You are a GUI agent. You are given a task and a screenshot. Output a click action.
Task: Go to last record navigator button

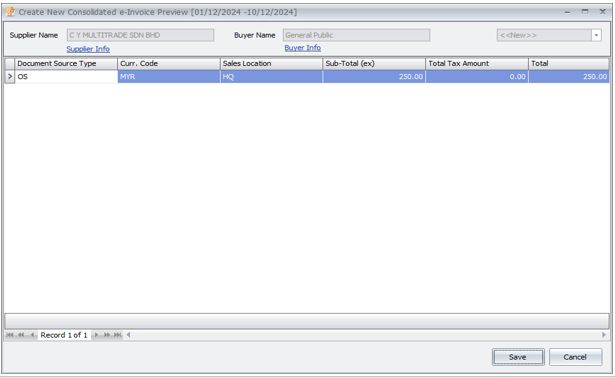point(117,335)
